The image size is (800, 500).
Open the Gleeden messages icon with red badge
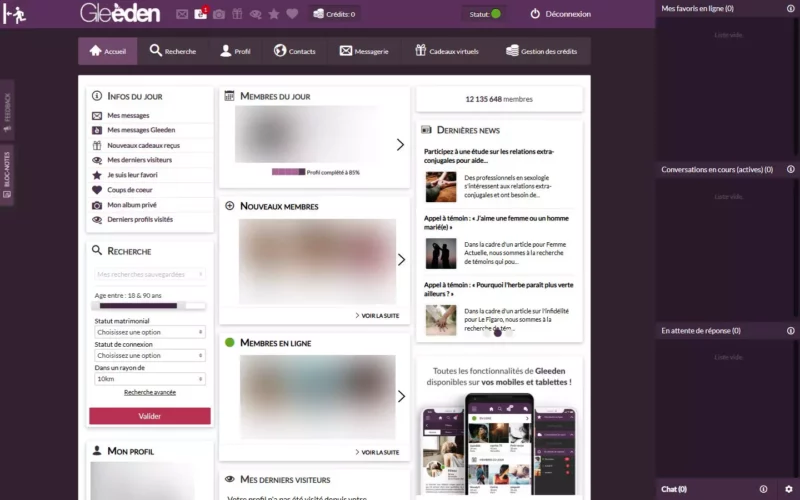201,14
